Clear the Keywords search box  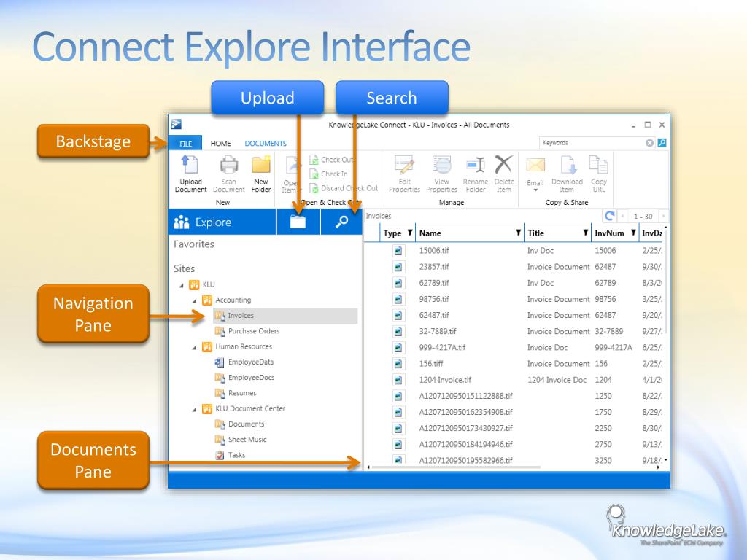point(649,143)
